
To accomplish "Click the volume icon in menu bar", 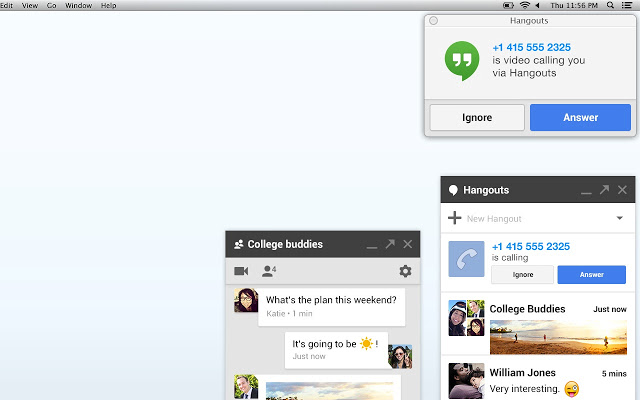I will 538,5.
